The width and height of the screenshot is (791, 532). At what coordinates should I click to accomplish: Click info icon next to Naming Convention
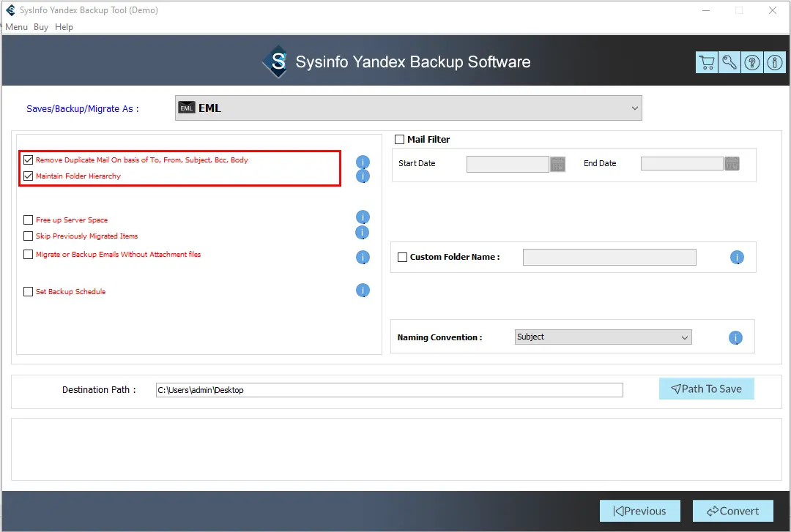coord(735,337)
